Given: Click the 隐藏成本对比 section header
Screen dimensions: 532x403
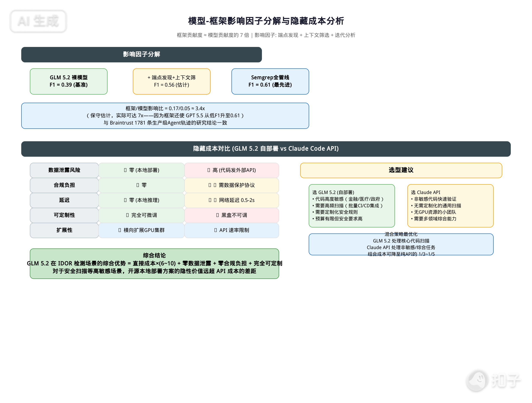Looking at the screenshot, I should pyautogui.click(x=266, y=149).
